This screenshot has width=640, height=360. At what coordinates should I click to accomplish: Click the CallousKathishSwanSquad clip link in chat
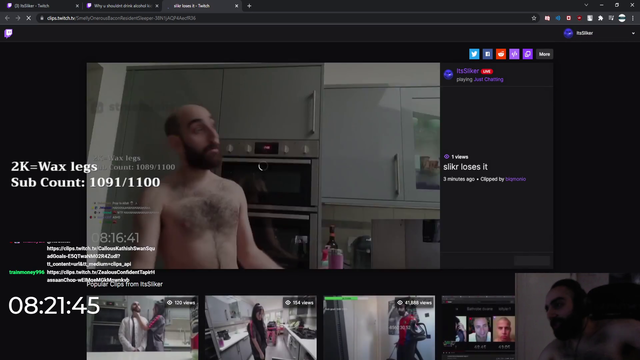pyautogui.click(x=101, y=256)
